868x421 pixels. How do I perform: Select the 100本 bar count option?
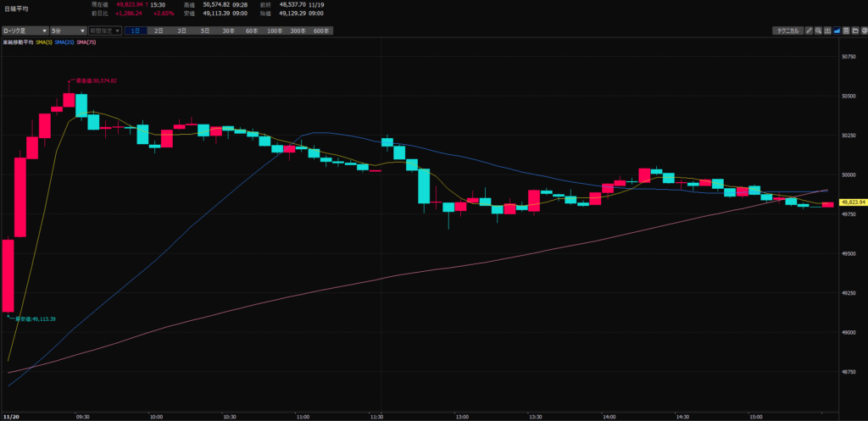[x=275, y=30]
